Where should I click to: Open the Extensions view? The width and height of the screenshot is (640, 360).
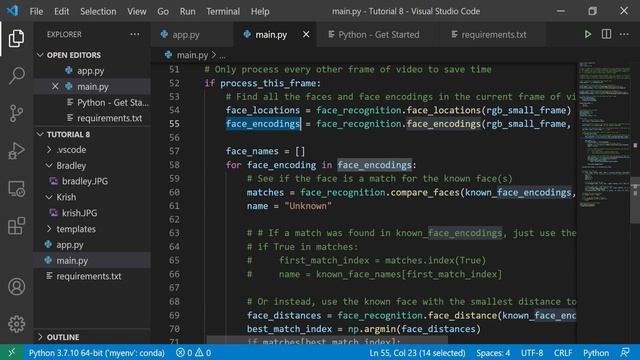(x=16, y=226)
